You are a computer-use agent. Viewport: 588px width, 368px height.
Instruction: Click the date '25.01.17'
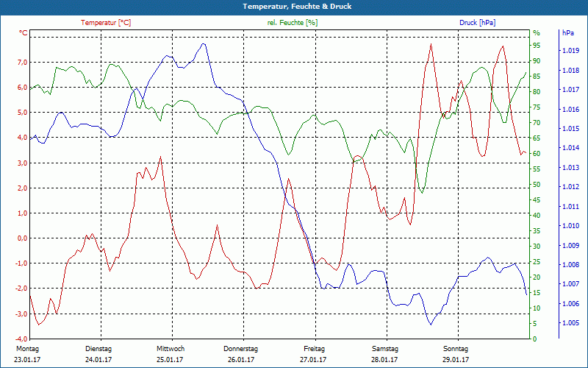170,360
